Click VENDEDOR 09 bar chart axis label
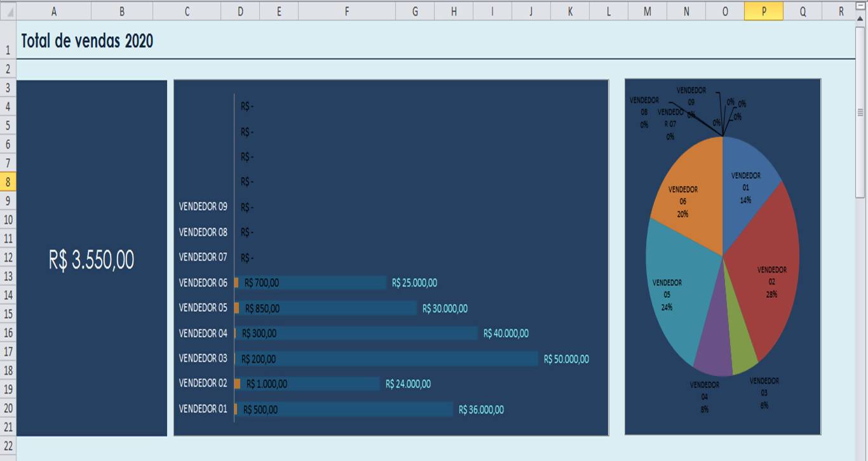This screenshot has width=868, height=461. coord(203,207)
